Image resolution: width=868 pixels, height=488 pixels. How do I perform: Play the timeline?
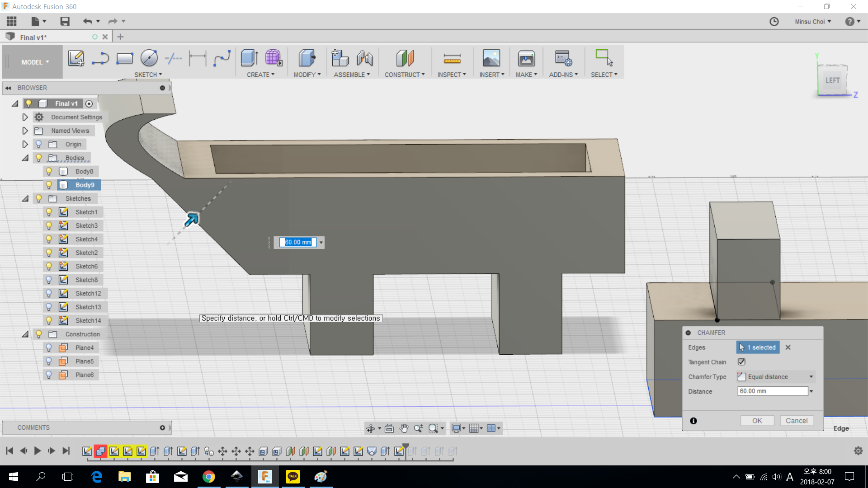tap(38, 450)
